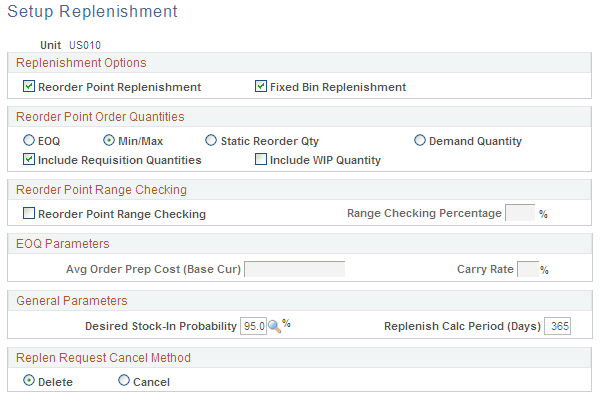Select Delete as cancel method
Viewport: 600px width, 401px height.
[x=29, y=381]
